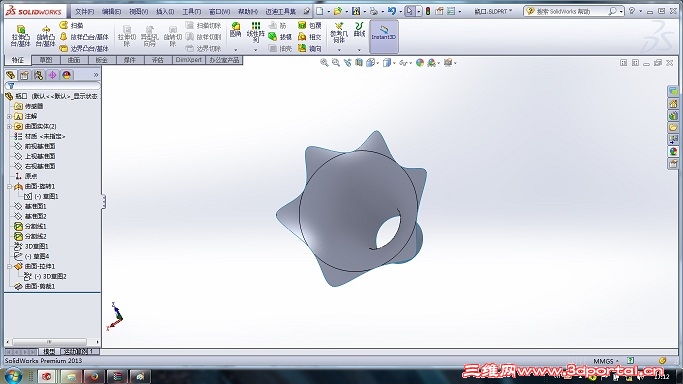Open the 插入(I) menu
The height and width of the screenshot is (384, 683).
click(x=165, y=12)
